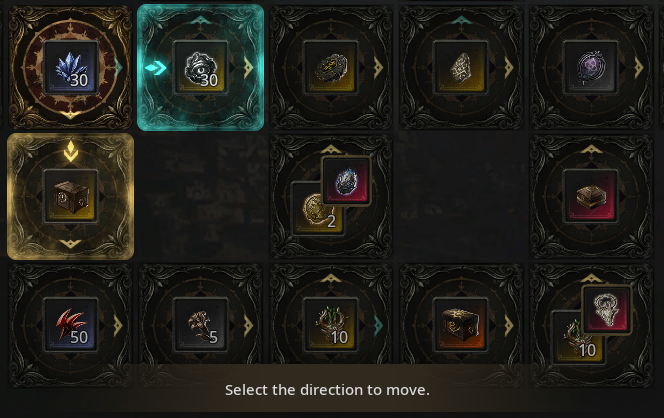664x418 pixels.
Task: Click the right arrow next to the orange chest
Action: tap(509, 325)
